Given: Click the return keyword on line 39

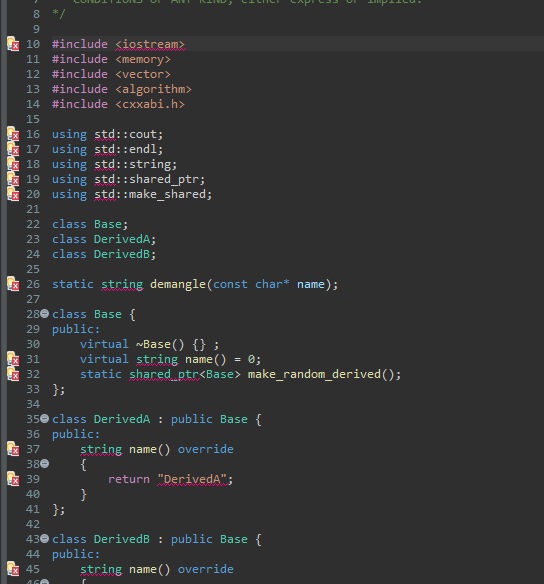Looking at the screenshot, I should 128,479.
